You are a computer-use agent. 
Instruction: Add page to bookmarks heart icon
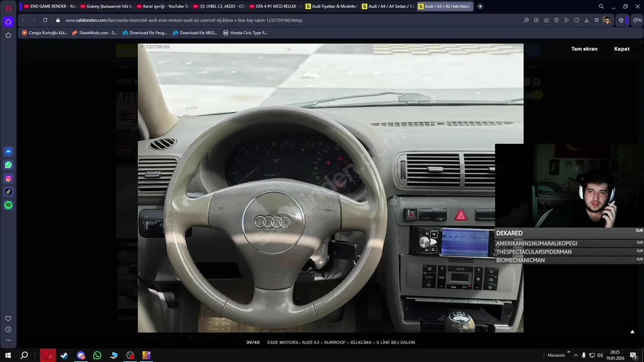577,20
